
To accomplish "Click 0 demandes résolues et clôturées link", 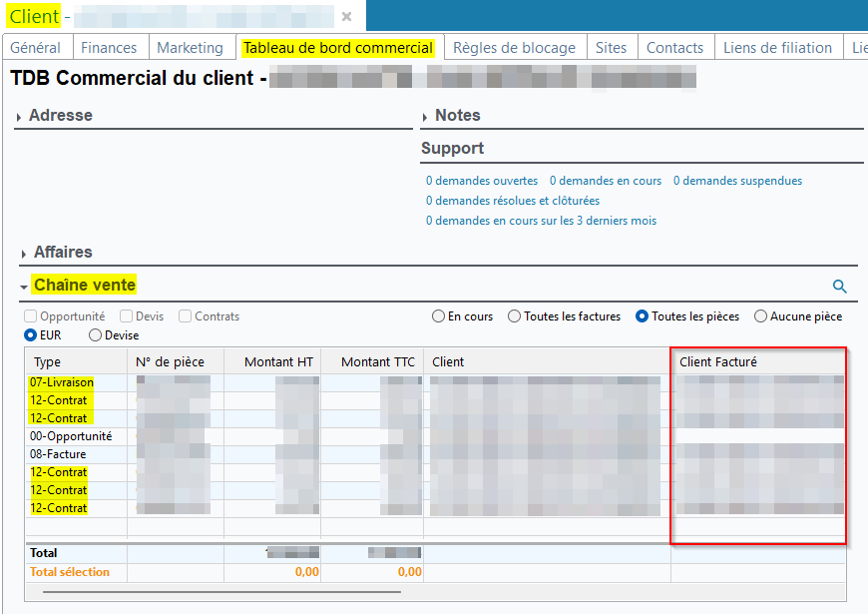I will (x=513, y=201).
